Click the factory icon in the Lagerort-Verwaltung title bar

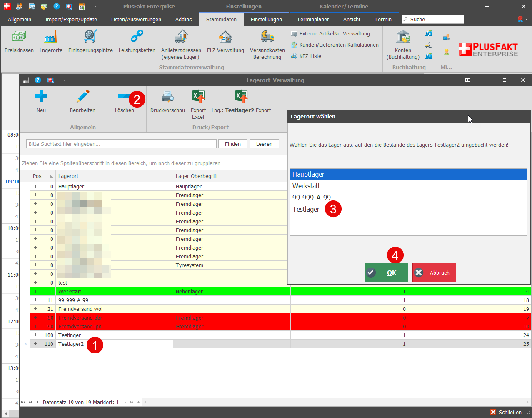click(26, 80)
